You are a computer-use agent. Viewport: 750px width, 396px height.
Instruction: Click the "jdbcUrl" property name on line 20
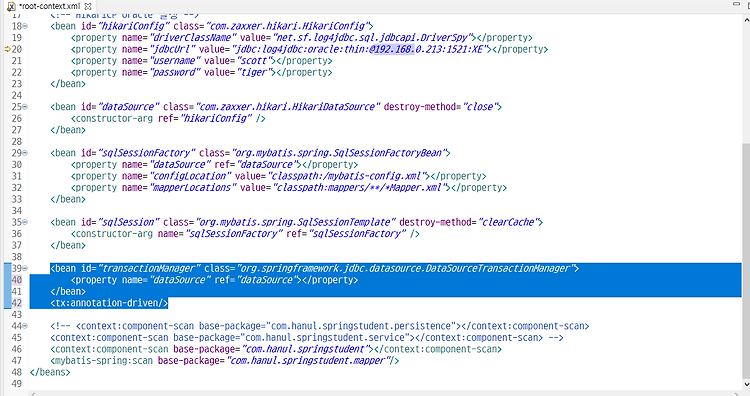[x=172, y=49]
